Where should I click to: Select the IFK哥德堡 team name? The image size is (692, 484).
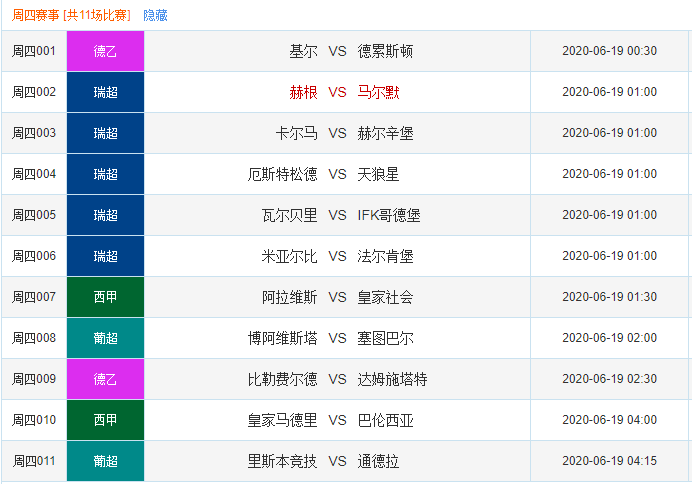389,215
